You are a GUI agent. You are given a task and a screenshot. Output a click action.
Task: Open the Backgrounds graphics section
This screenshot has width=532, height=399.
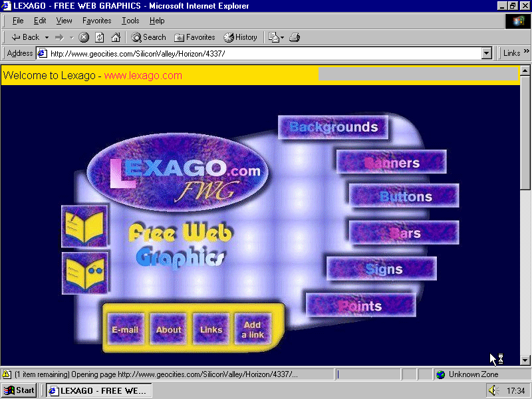333,127
